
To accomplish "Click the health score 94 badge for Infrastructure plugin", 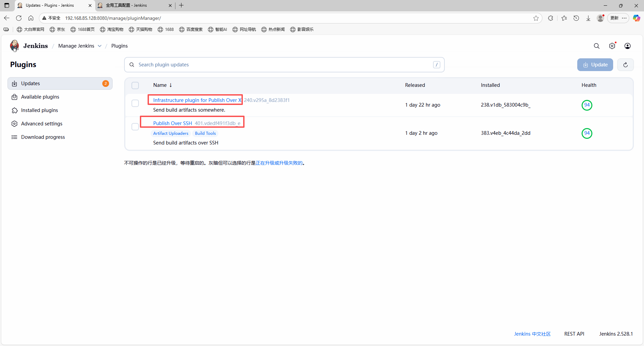I will tap(587, 105).
